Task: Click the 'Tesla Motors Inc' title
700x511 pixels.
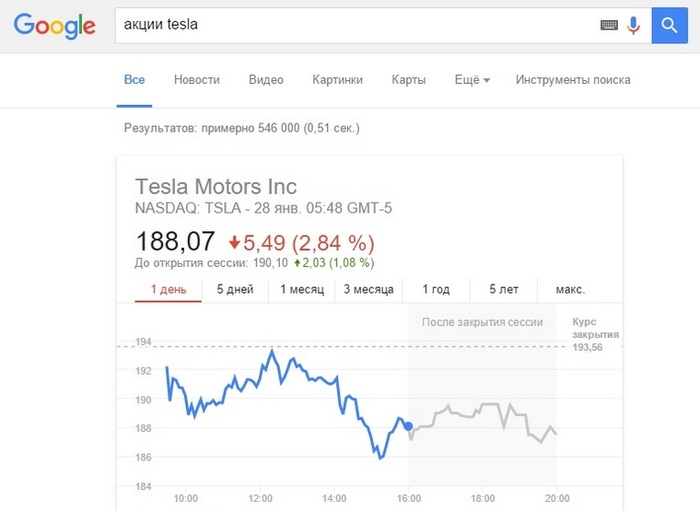Action: pos(216,187)
